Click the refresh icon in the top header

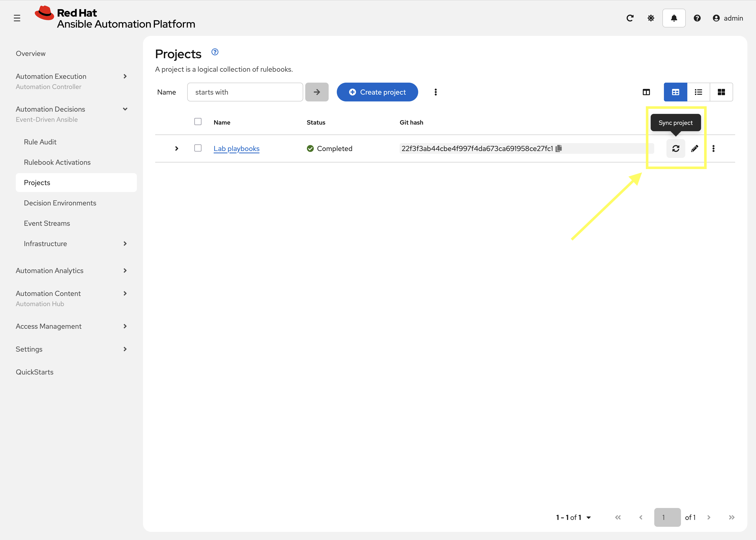pyautogui.click(x=630, y=18)
